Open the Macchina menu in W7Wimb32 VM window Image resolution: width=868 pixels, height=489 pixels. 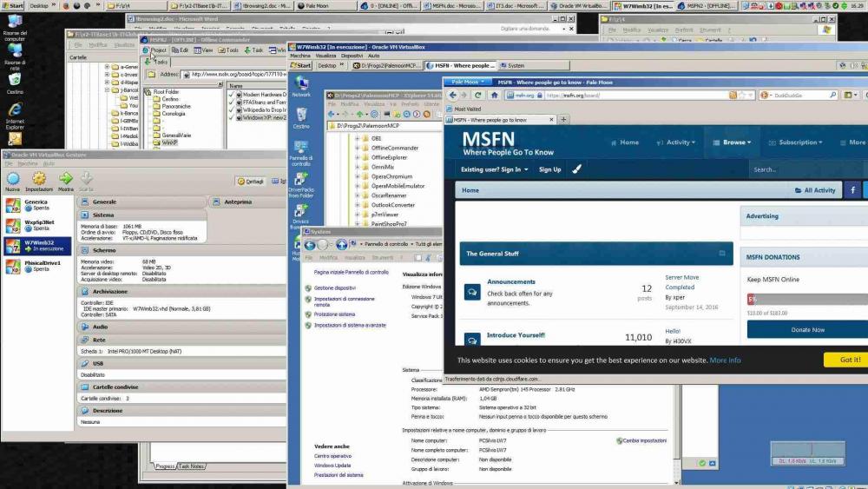pyautogui.click(x=300, y=56)
